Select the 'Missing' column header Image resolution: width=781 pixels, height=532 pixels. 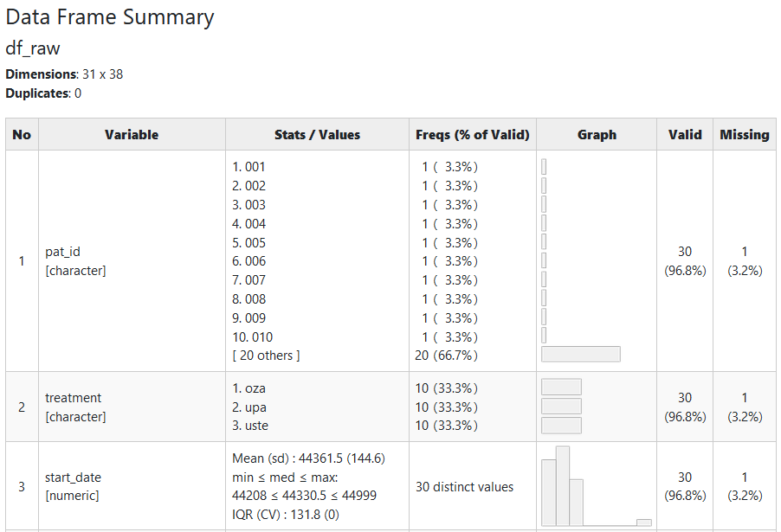click(745, 134)
